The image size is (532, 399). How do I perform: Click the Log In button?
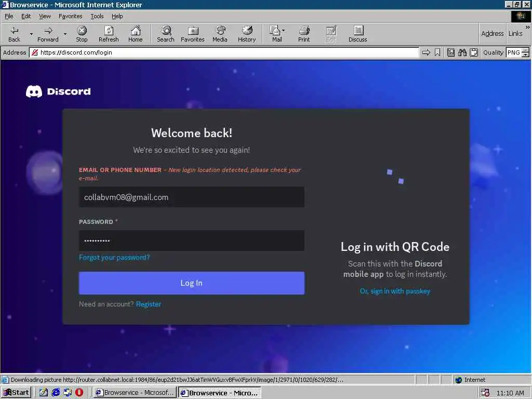[x=191, y=283]
